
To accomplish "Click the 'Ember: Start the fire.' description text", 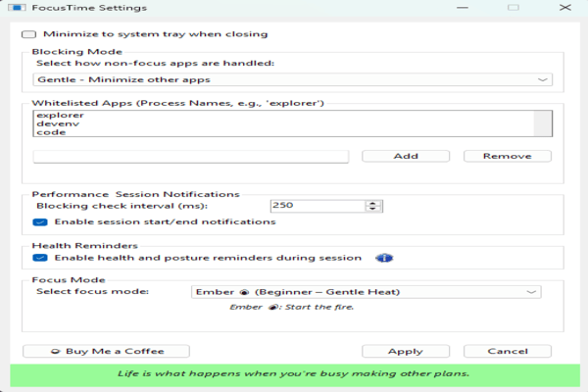I will pos(291,307).
